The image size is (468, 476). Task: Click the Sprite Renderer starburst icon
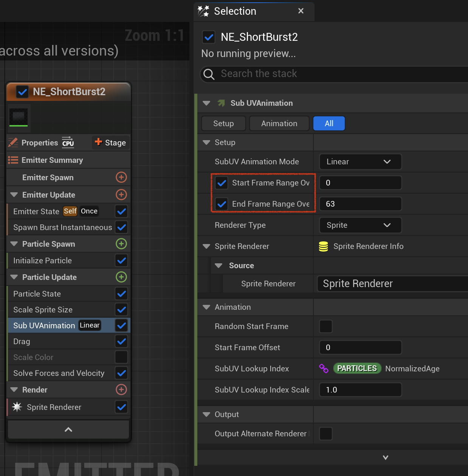coord(17,407)
